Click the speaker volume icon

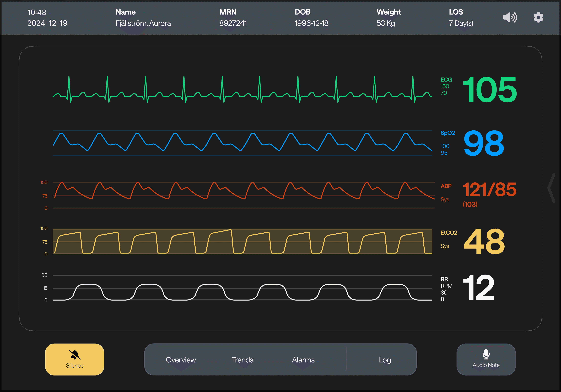[x=509, y=17]
